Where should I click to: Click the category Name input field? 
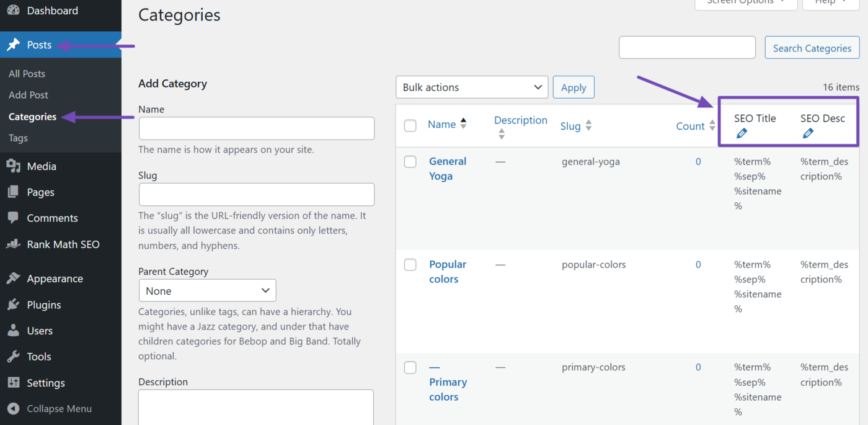click(257, 128)
